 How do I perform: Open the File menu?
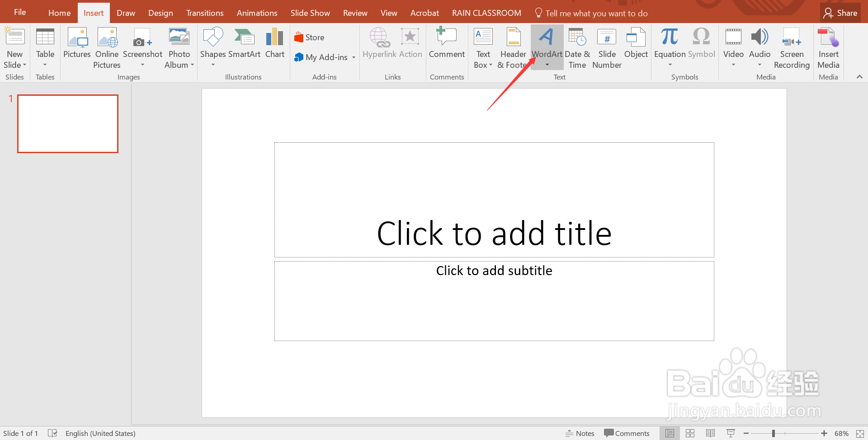coord(20,12)
